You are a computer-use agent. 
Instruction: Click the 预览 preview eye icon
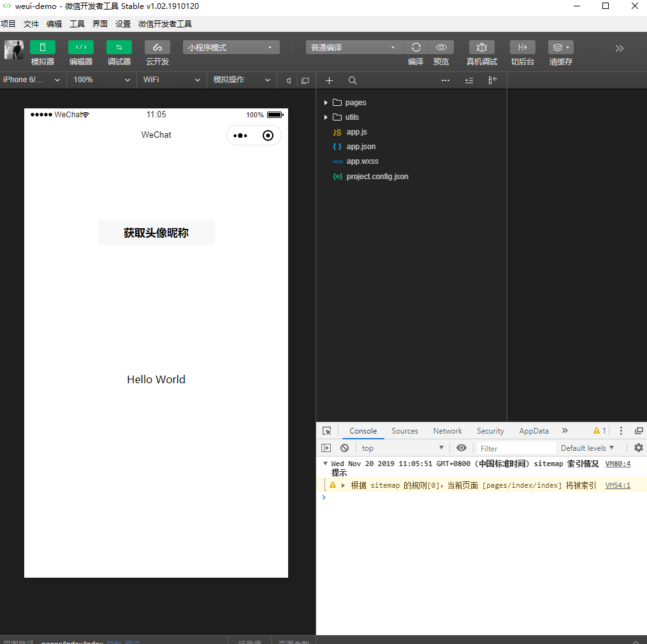[441, 47]
